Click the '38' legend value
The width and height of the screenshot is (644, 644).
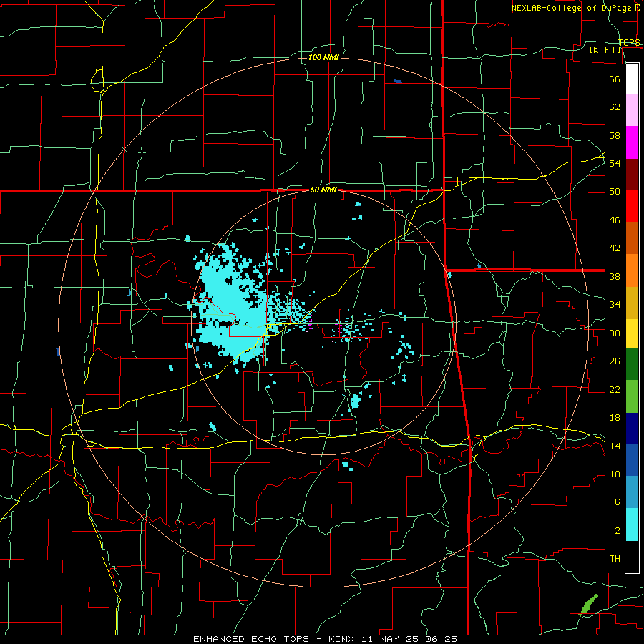[x=615, y=276]
